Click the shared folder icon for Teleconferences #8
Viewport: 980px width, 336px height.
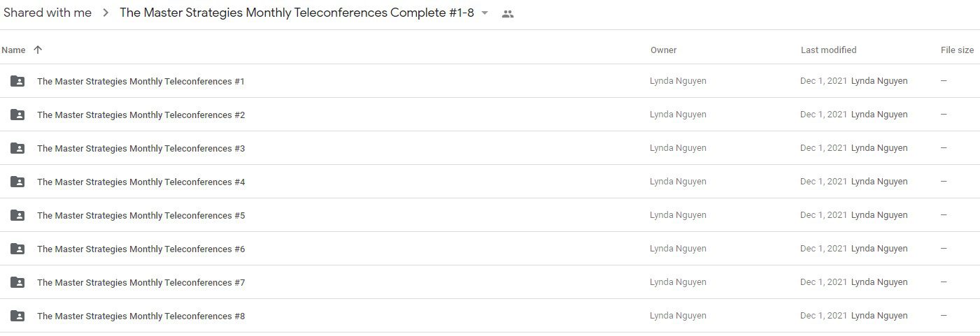[x=17, y=316]
